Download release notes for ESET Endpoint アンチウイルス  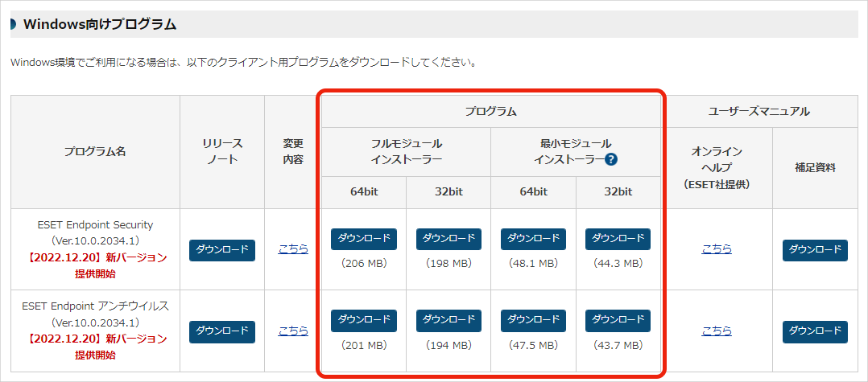pyautogui.click(x=222, y=331)
